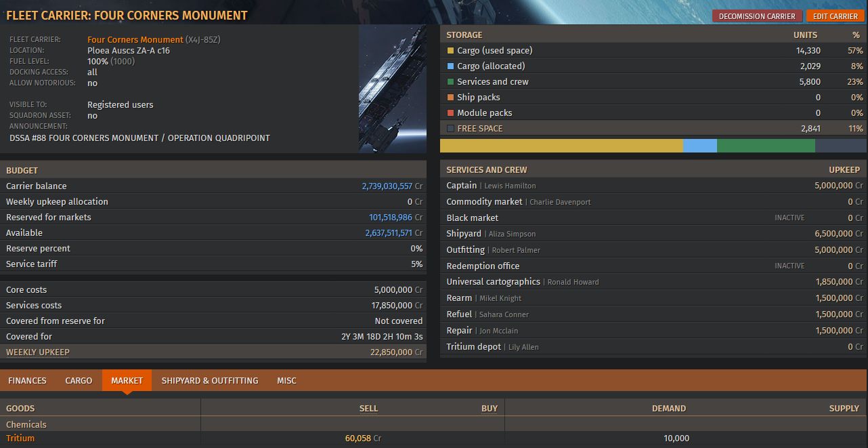
Task: Click Universal cartographics crew 'Ronald Howard'
Action: click(x=573, y=282)
